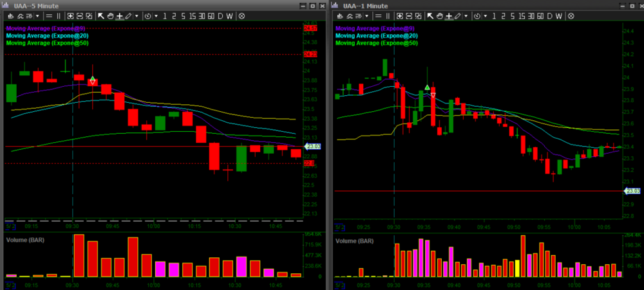644x290 pixels.
Task: Click the Moving Average (Expone@50) label in the 1 Minute chart
Action: coord(377,43)
